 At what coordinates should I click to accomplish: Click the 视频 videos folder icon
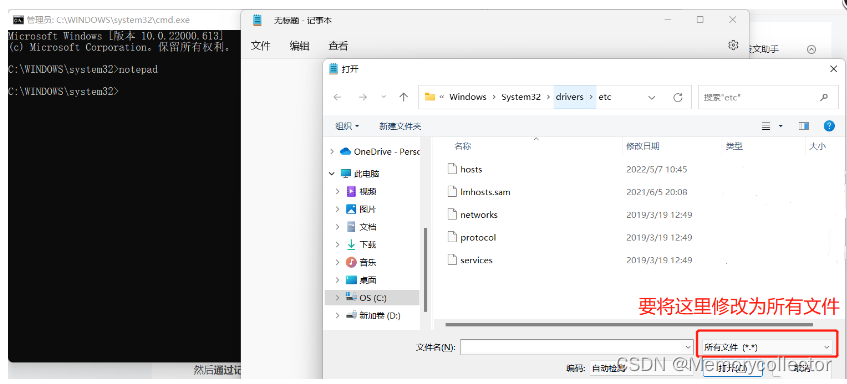pos(351,191)
